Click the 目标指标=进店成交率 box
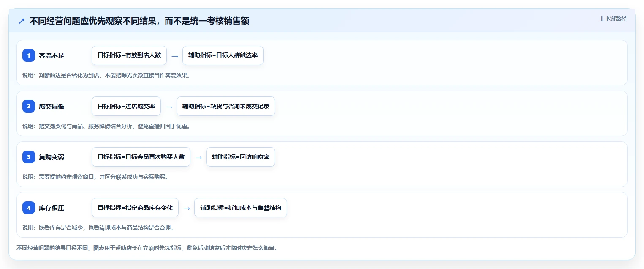The image size is (644, 269). [x=126, y=106]
